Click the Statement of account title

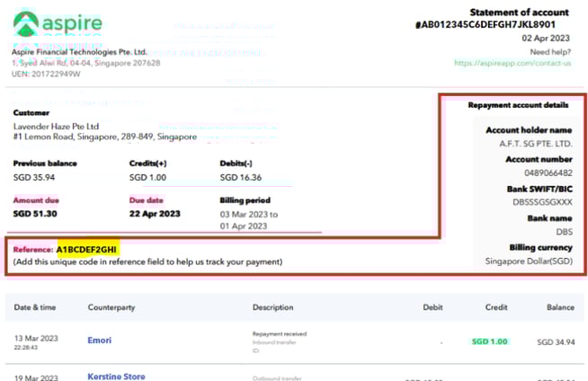coord(519,13)
